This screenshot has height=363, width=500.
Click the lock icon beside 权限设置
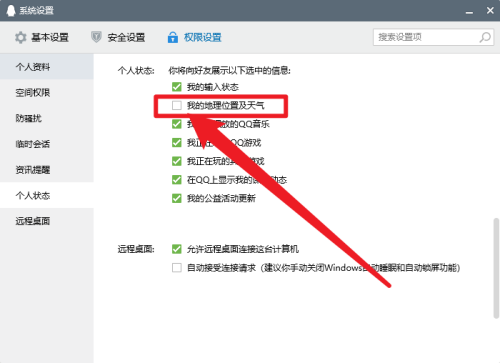tap(173, 37)
